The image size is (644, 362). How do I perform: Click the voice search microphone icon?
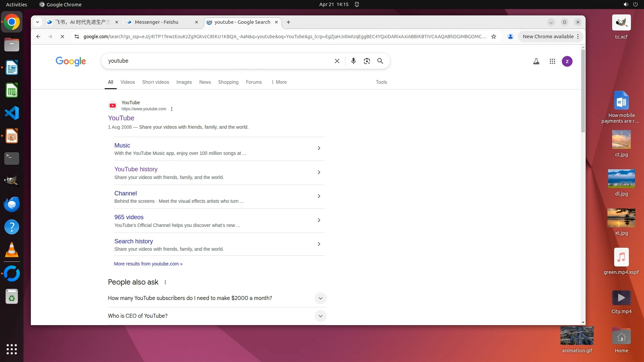coord(353,61)
